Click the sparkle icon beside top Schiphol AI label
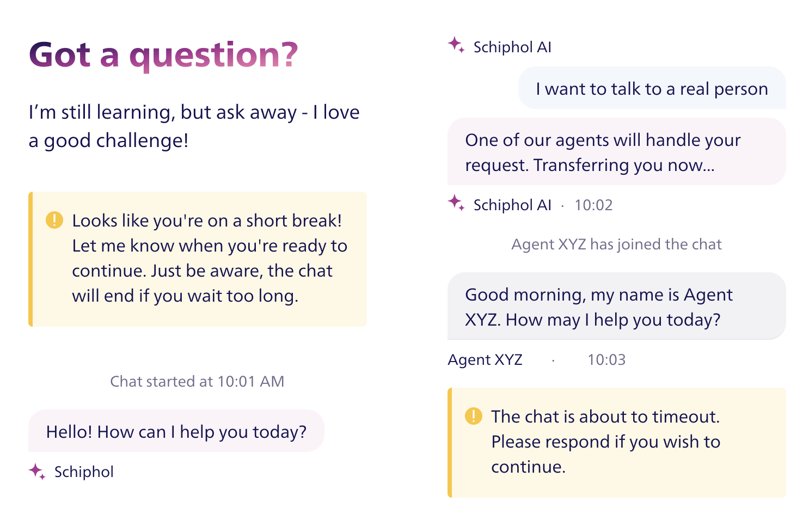 pyautogui.click(x=456, y=45)
